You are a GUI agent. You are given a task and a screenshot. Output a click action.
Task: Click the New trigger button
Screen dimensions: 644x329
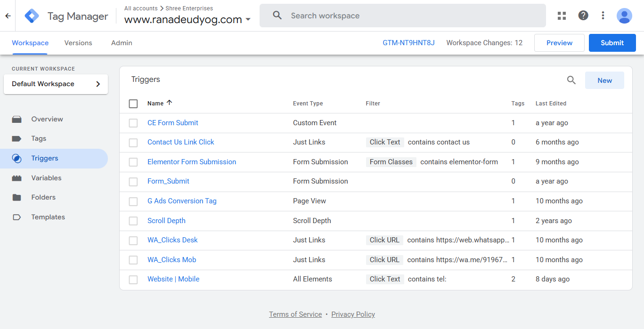(x=604, y=80)
